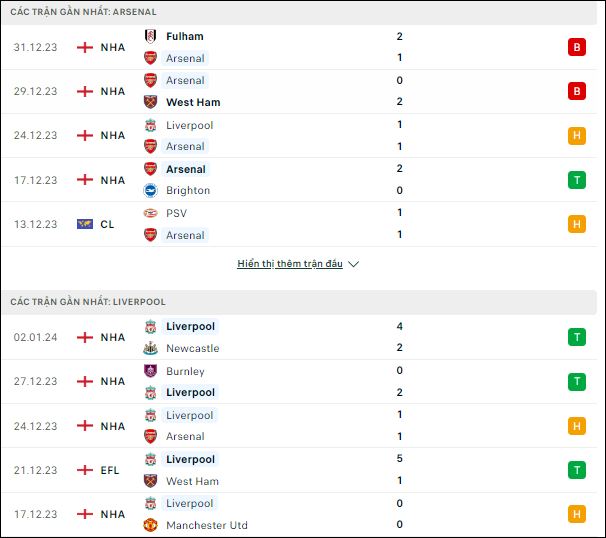Click the Fulham club crest icon
Viewport: 606px width, 538px height.
pyautogui.click(x=150, y=36)
